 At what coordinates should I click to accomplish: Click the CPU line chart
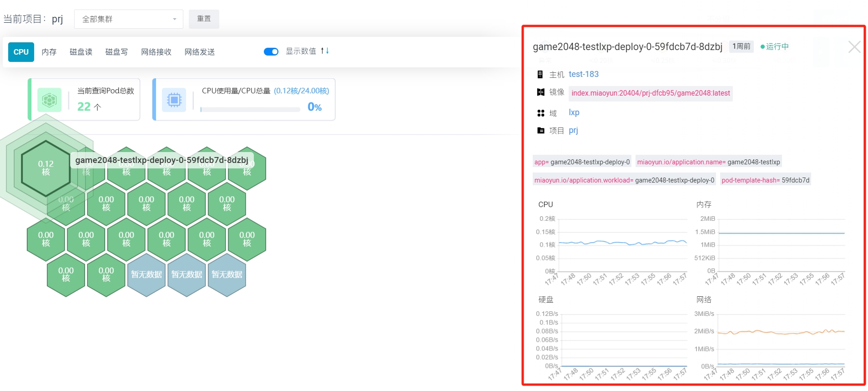pyautogui.click(x=622, y=245)
